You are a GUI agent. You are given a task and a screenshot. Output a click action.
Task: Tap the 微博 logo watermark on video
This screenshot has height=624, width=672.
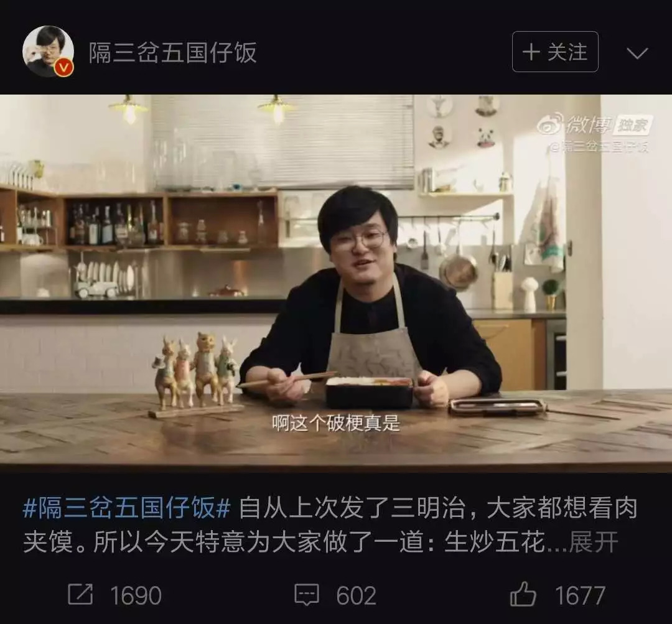[x=576, y=124]
